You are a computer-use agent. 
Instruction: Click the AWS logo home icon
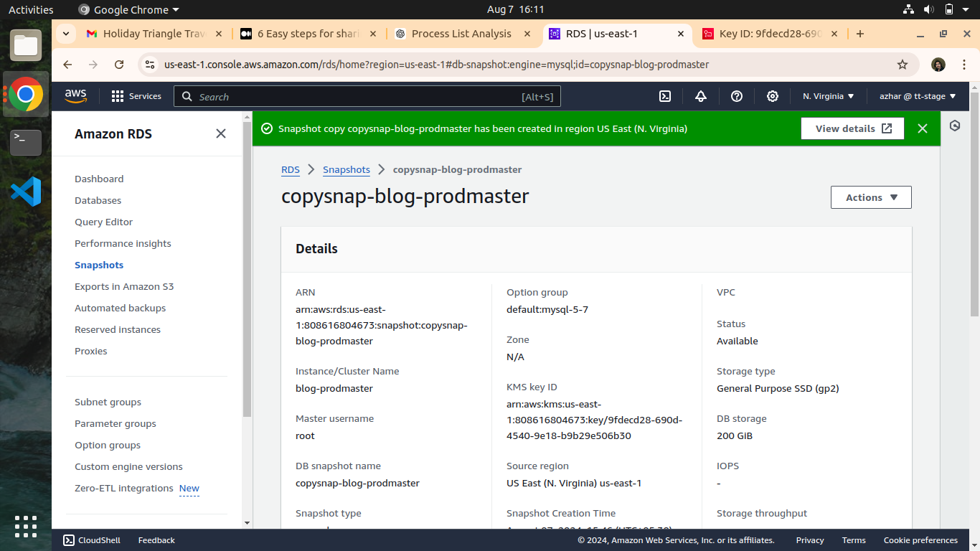point(75,95)
